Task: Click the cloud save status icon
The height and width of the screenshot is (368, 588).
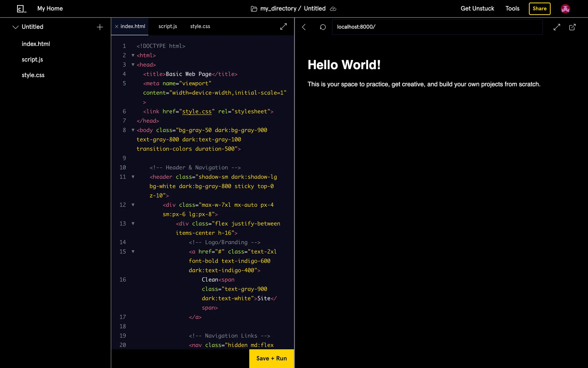Action: 333,9
